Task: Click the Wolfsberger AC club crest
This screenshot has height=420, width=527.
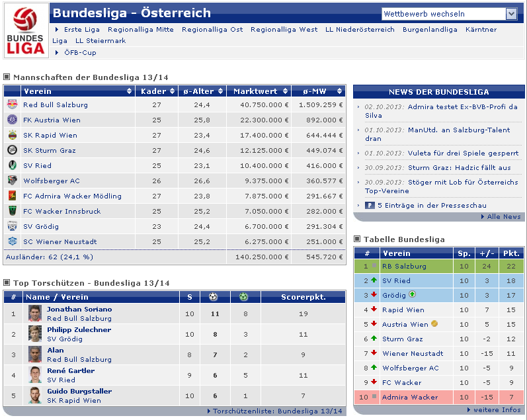Action: pyautogui.click(x=12, y=181)
